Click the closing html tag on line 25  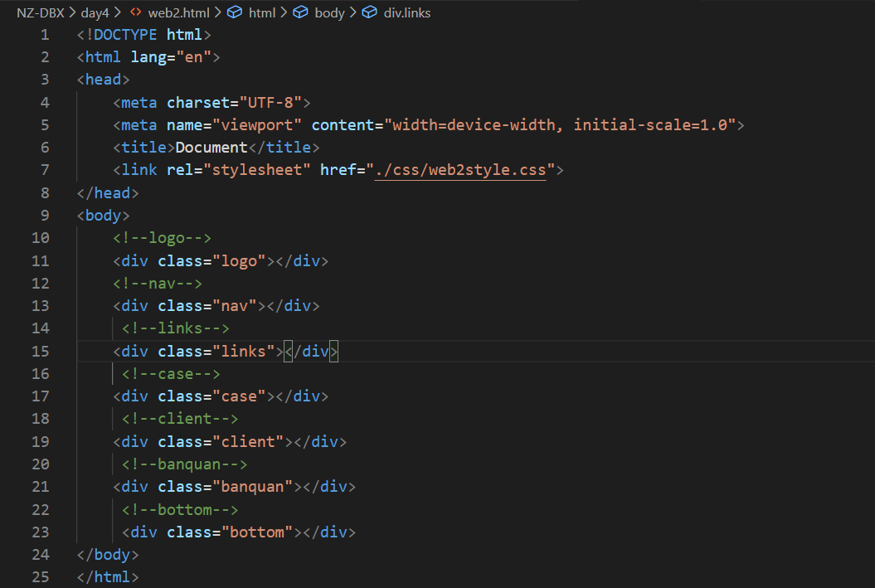pos(108,577)
